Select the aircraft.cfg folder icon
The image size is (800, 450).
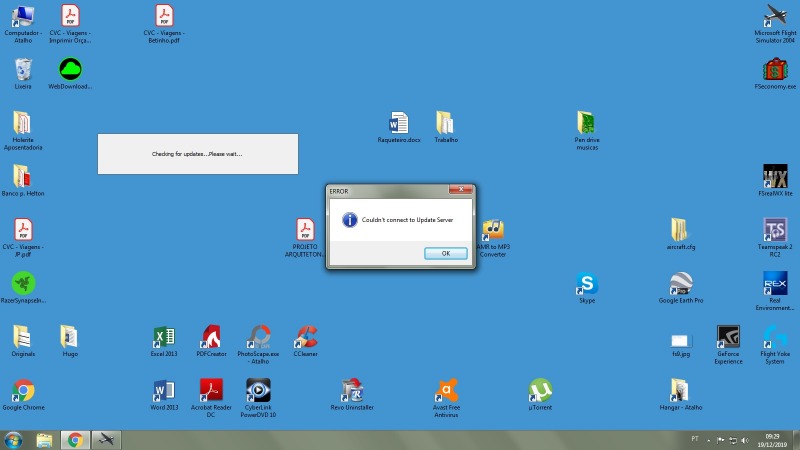click(681, 234)
